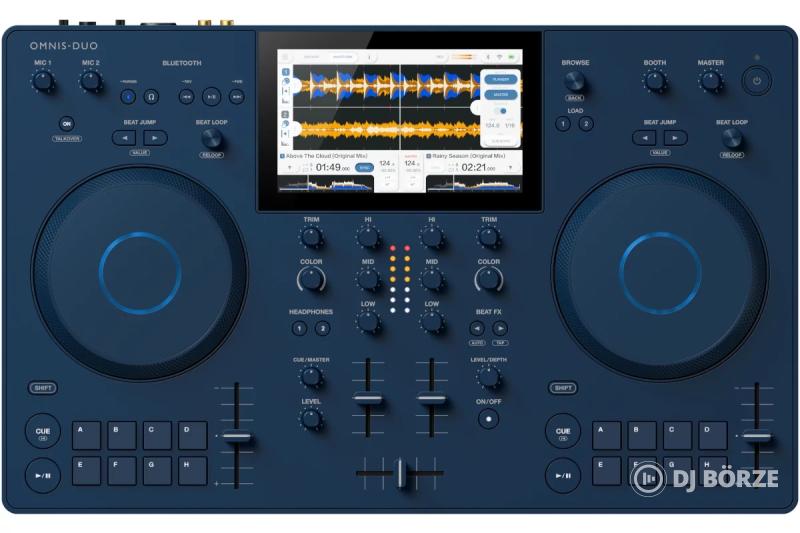
Task: Trigger left deck performance pad C
Action: [157, 435]
